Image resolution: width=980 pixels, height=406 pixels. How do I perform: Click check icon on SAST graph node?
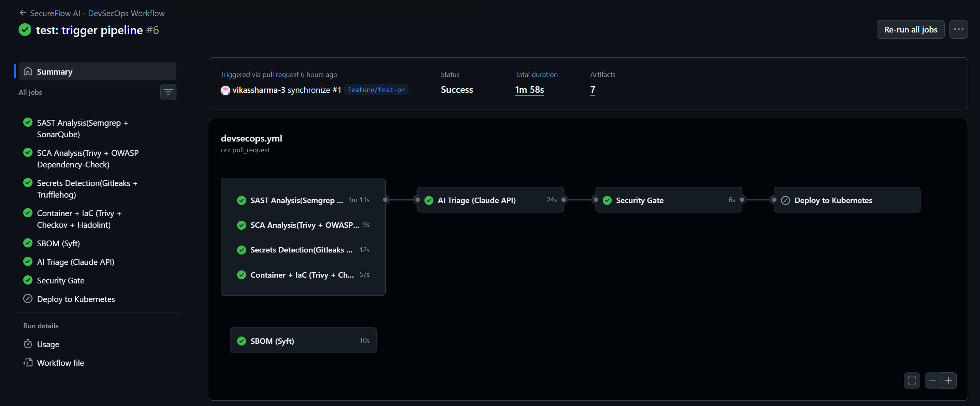241,200
